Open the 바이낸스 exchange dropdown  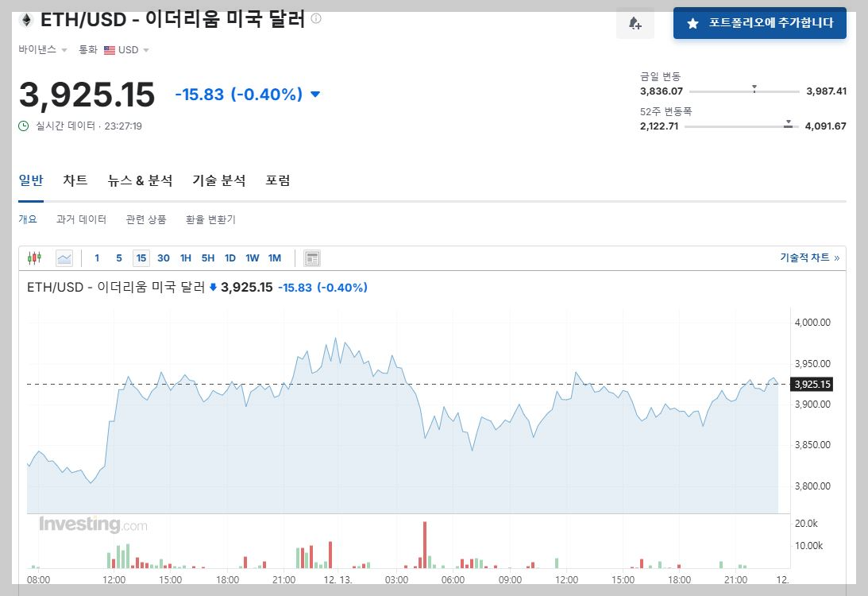pyautogui.click(x=43, y=50)
